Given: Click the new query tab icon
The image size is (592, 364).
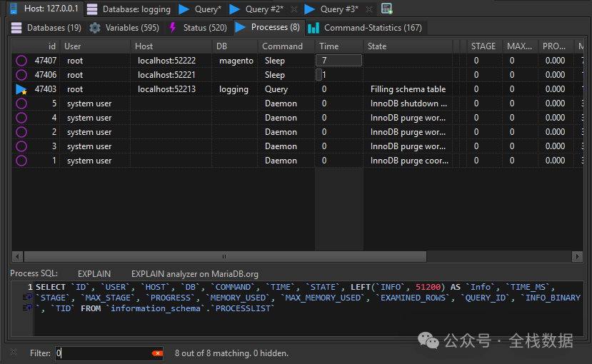Looking at the screenshot, I should pos(386,9).
